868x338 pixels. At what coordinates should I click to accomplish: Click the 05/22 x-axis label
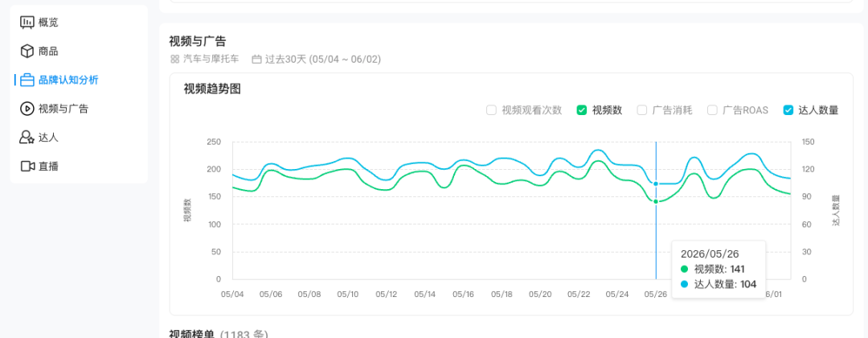(x=579, y=295)
